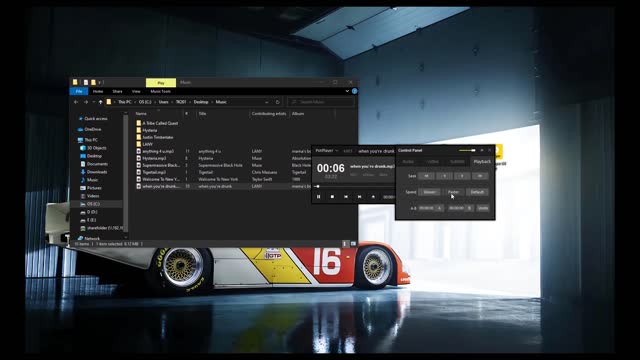
Task: Pin the Control Panel window
Action: pos(482,150)
